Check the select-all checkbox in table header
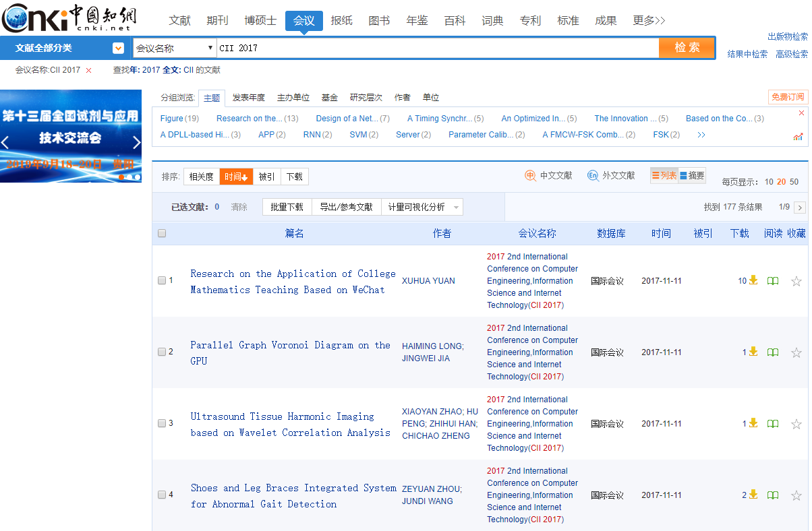Screen dimensions: 812x531 click(x=162, y=234)
